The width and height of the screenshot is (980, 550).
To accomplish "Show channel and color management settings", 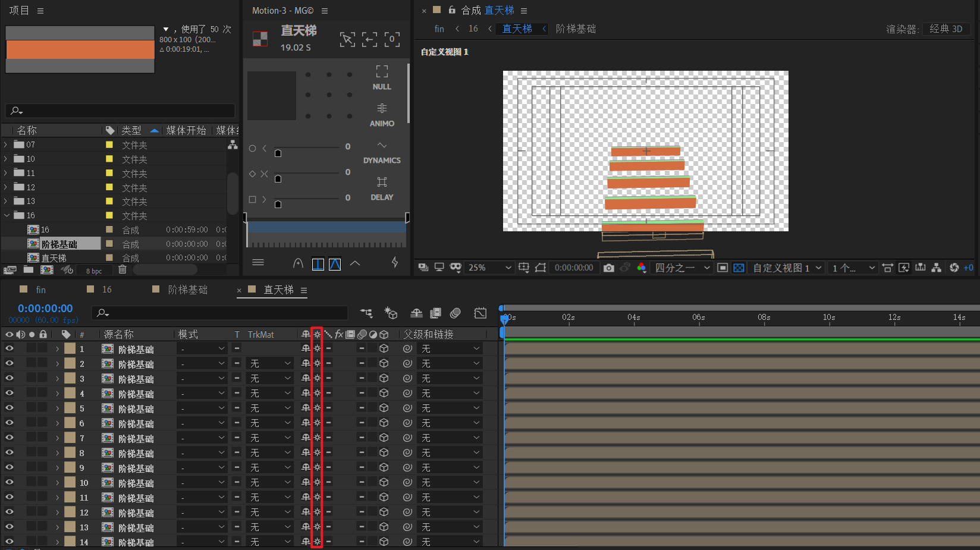I will (641, 268).
